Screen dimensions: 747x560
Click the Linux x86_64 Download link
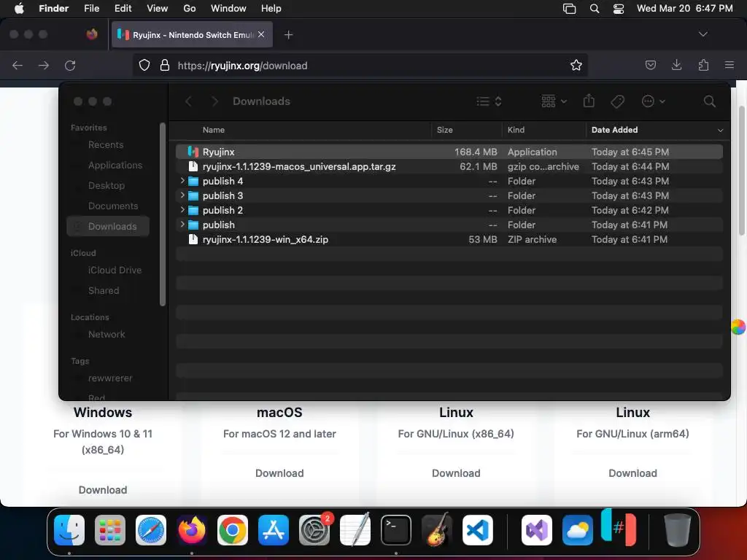pyautogui.click(x=456, y=473)
